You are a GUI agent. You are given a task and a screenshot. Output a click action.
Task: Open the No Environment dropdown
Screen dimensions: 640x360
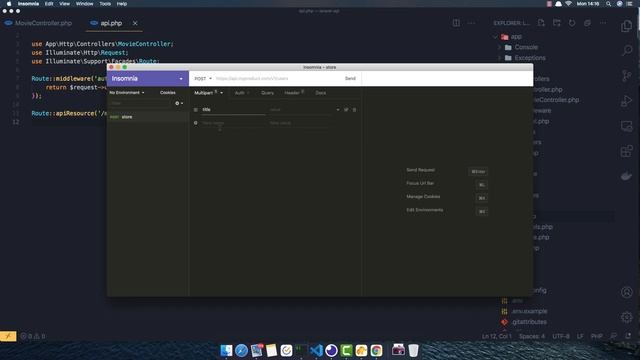coord(127,93)
